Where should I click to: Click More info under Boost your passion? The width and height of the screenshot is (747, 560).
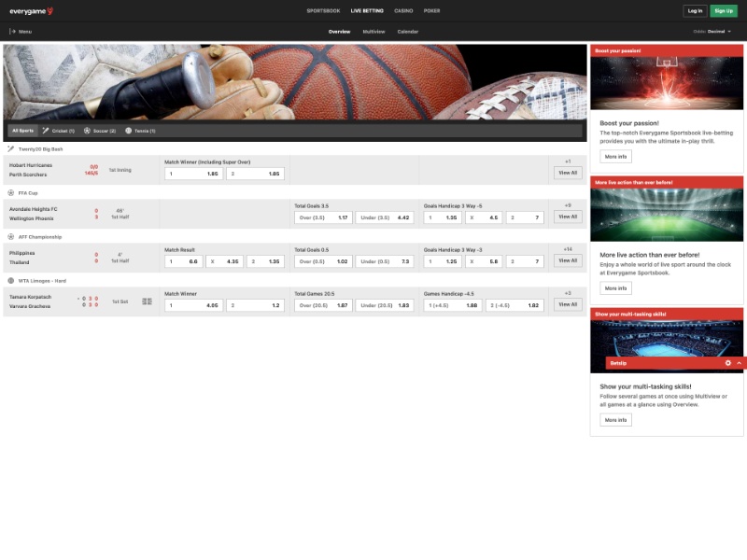615,157
